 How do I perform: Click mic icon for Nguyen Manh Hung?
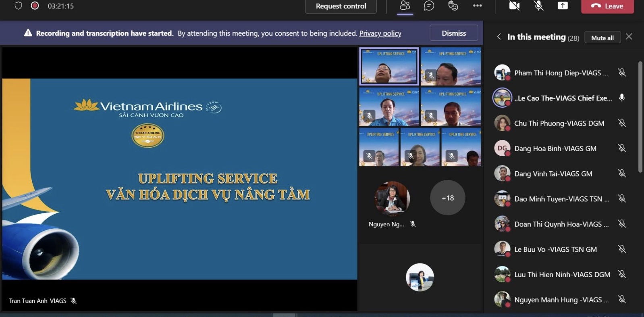click(x=622, y=299)
